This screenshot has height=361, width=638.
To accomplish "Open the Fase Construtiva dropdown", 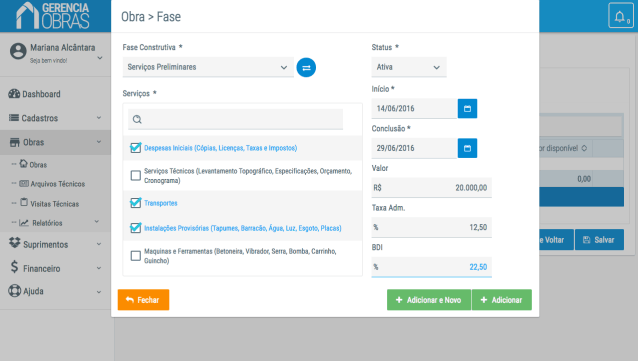I will 208,67.
